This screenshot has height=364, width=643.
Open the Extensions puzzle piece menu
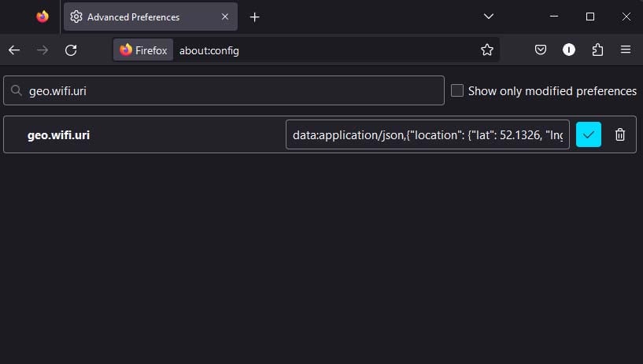point(597,50)
